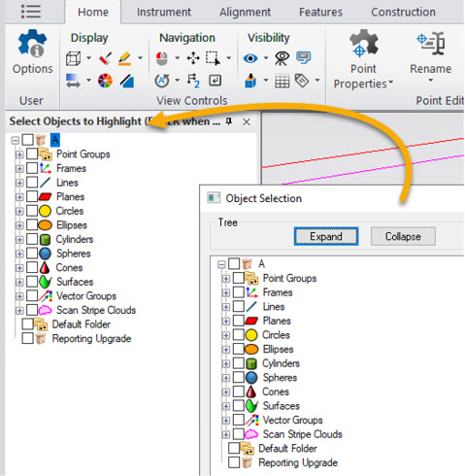Viewport: 465px width, 476px height.
Task: Open the Features ribbon tab
Action: (320, 12)
